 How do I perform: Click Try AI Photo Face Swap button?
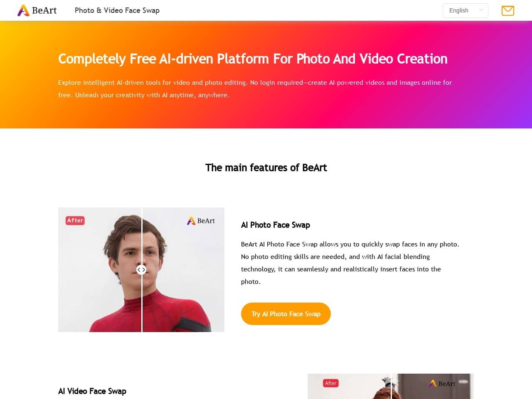pyautogui.click(x=286, y=314)
